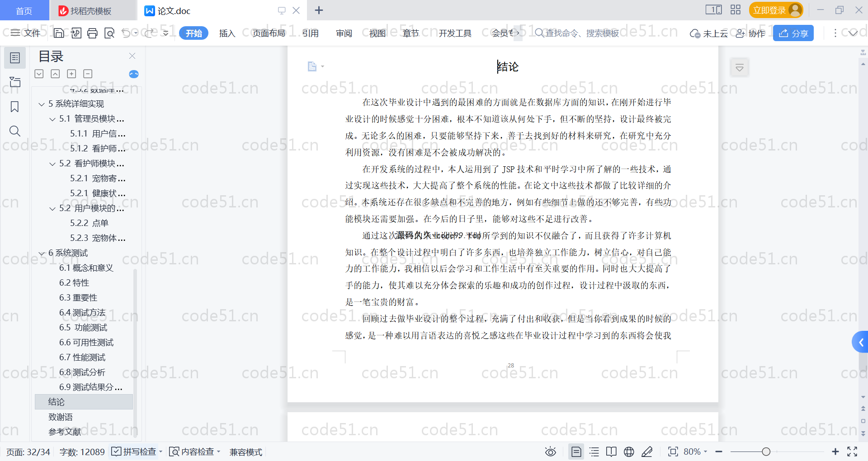This screenshot has height=461, width=868.
Task: Select 6.5 功能测试 in outline
Action: point(83,328)
